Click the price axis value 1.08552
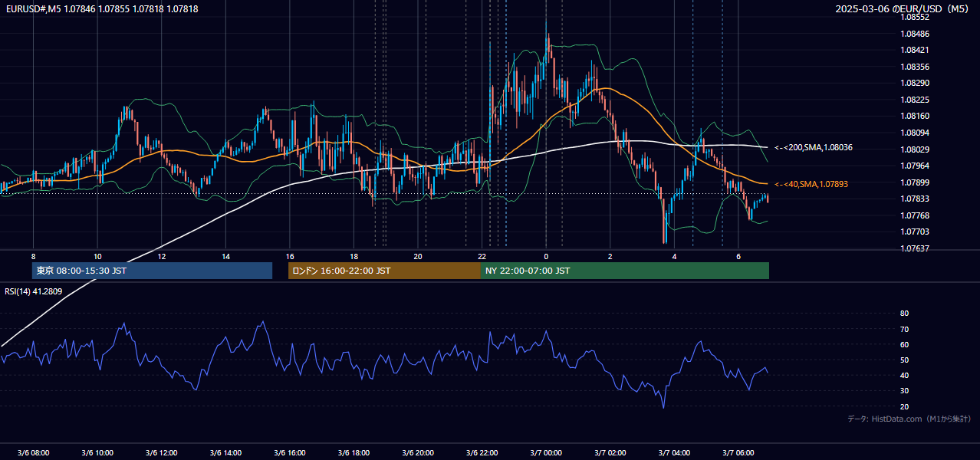Image resolution: width=980 pixels, height=460 pixels. 916,17
